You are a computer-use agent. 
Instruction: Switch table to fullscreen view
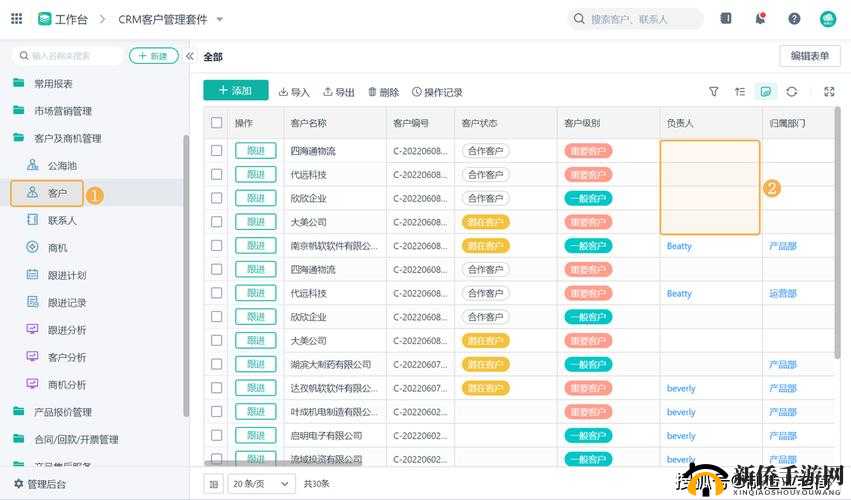coord(829,92)
